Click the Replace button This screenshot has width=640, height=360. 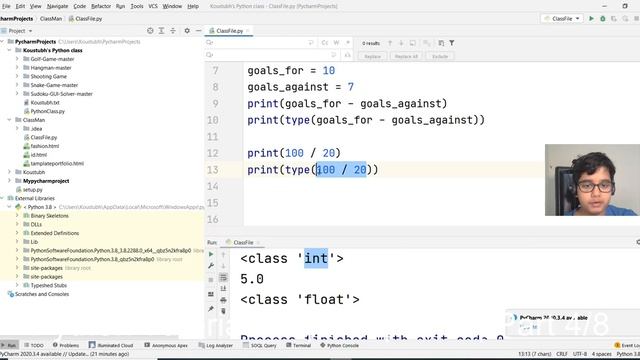click(x=372, y=56)
